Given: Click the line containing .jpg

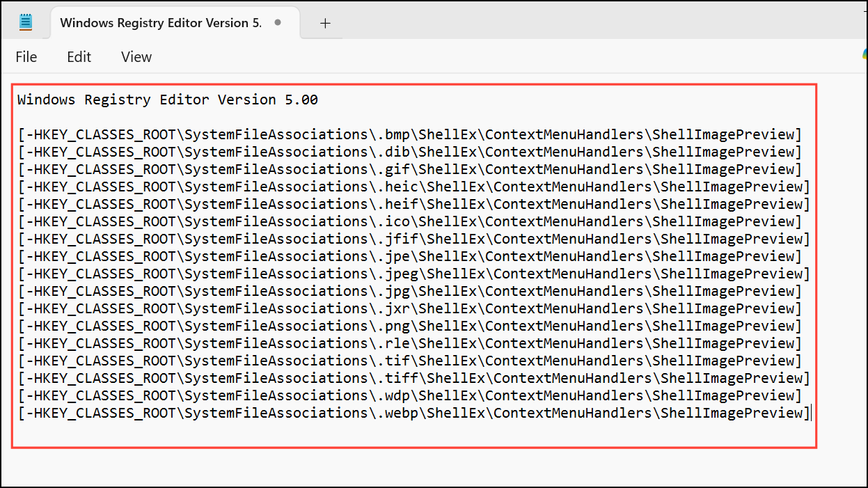Looking at the screenshot, I should pyautogui.click(x=410, y=291).
